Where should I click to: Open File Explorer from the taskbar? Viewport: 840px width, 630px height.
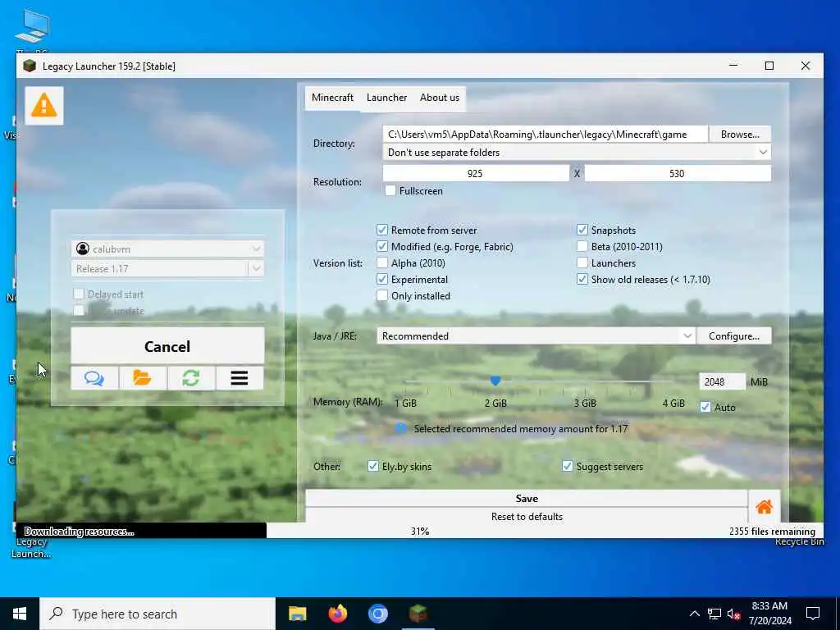(x=297, y=614)
